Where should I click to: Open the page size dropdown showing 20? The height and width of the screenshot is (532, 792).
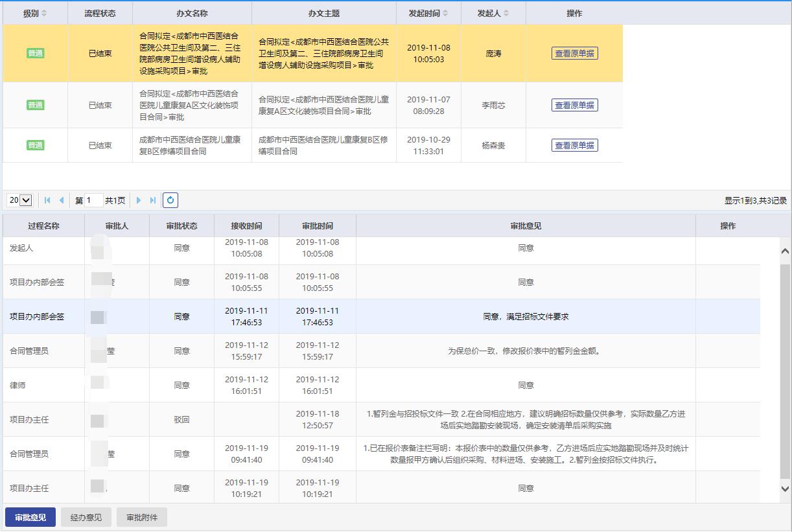(20, 200)
